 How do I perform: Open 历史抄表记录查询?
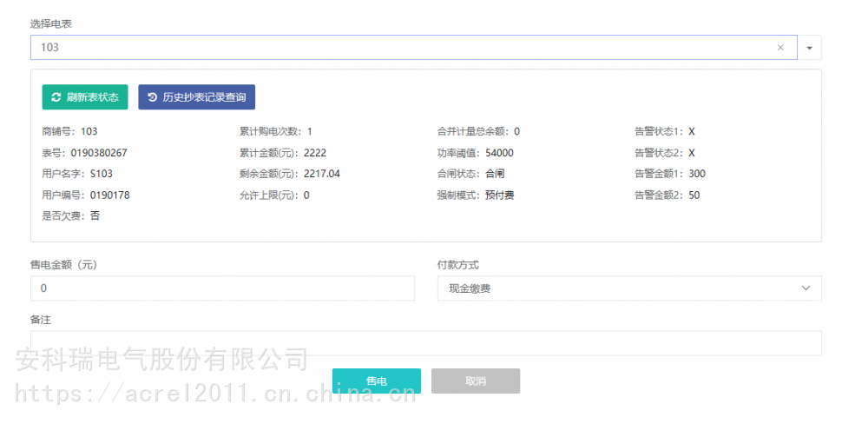[x=196, y=97]
